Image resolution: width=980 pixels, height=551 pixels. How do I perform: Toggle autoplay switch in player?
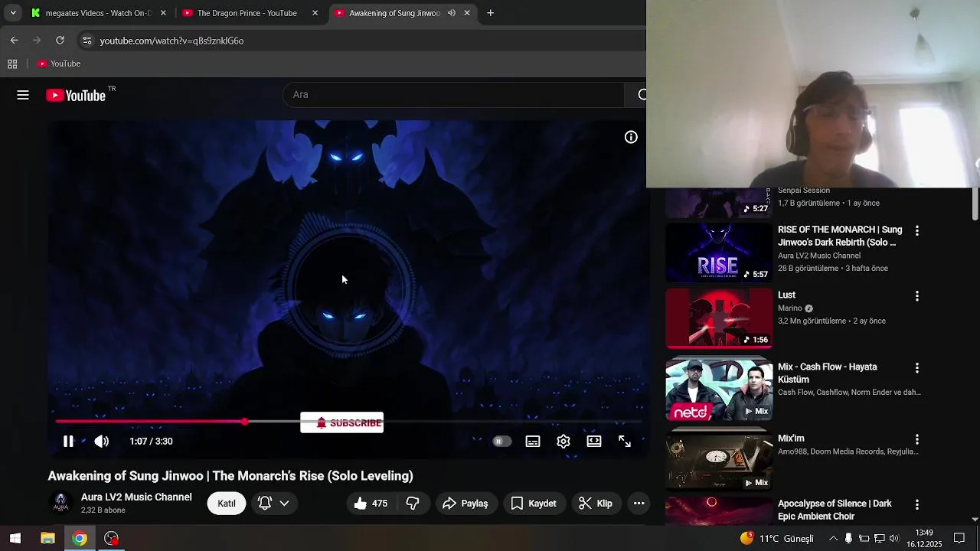click(x=501, y=442)
